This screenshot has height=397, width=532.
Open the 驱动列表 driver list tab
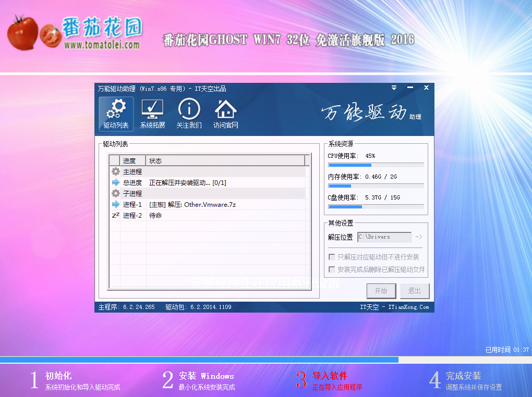click(x=116, y=114)
